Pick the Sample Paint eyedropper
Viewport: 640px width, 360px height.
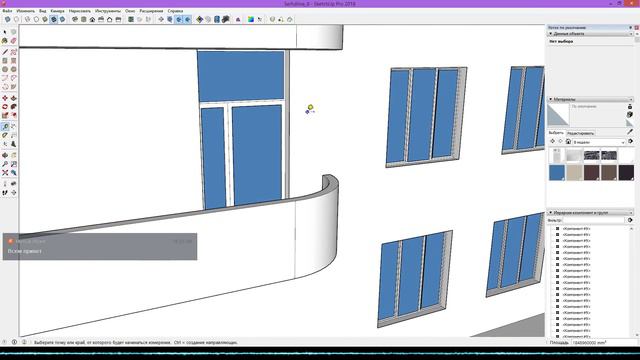(x=630, y=131)
